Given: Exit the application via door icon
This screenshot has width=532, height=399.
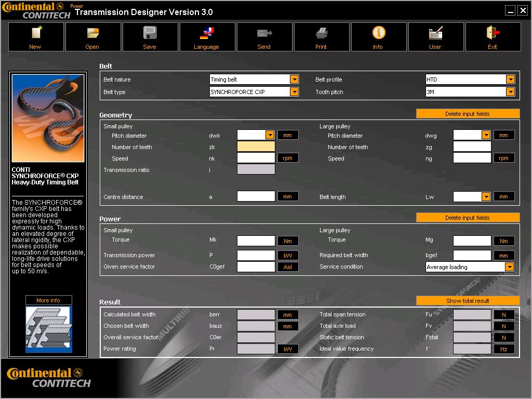Looking at the screenshot, I should click(x=493, y=37).
